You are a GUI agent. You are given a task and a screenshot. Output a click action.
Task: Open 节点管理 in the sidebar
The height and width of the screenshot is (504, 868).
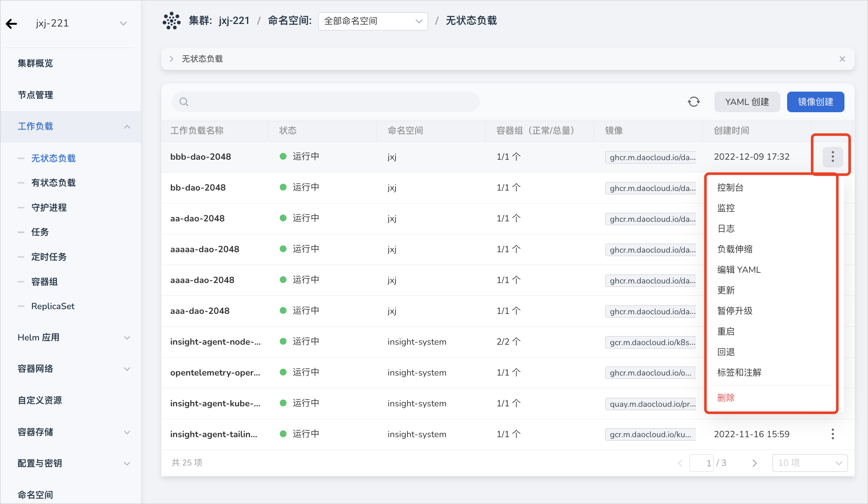click(x=36, y=95)
